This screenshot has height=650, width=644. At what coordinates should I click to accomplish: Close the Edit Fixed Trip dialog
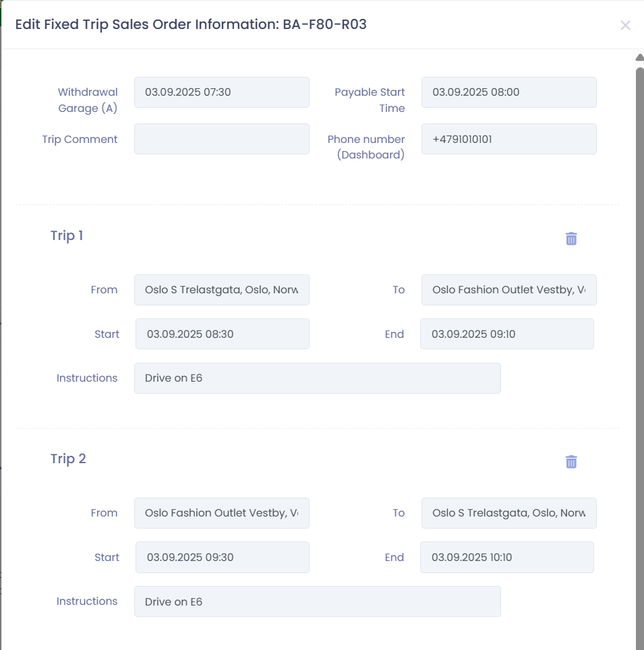[625, 26]
